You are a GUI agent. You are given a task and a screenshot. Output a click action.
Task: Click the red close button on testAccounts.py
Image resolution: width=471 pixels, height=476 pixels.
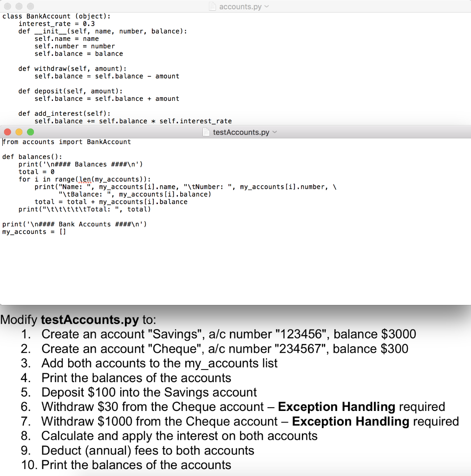(x=7, y=132)
